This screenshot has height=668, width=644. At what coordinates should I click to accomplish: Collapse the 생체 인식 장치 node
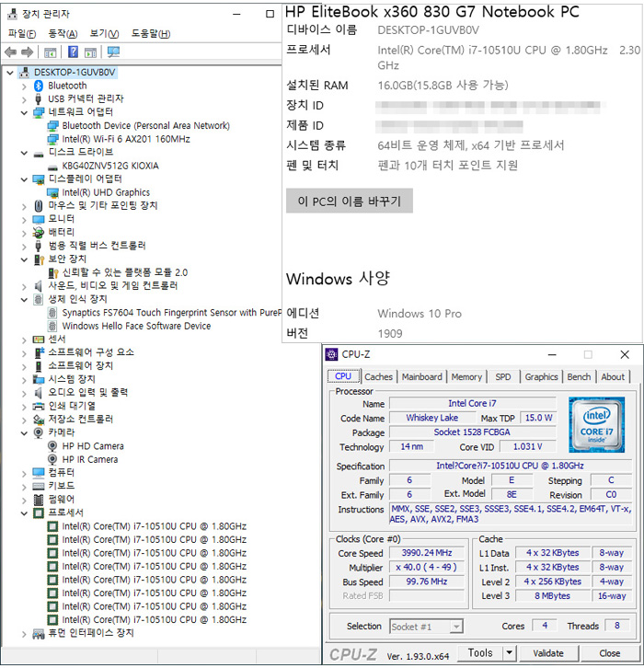pyautogui.click(x=24, y=299)
